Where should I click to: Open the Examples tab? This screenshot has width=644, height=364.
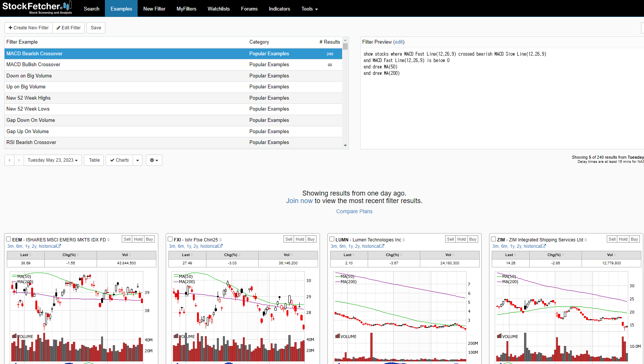pyautogui.click(x=121, y=9)
